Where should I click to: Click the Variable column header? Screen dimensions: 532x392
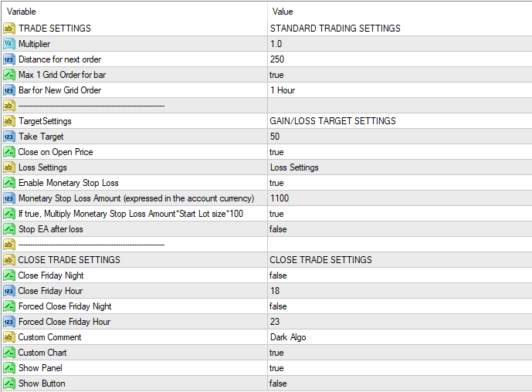point(22,12)
